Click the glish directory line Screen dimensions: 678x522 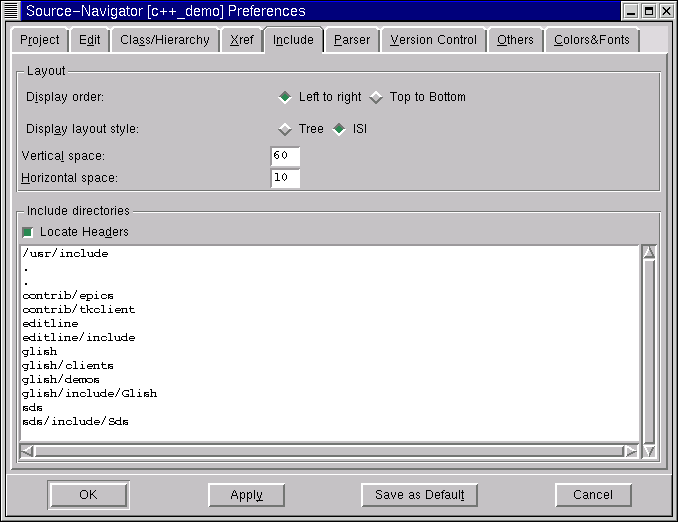39,352
